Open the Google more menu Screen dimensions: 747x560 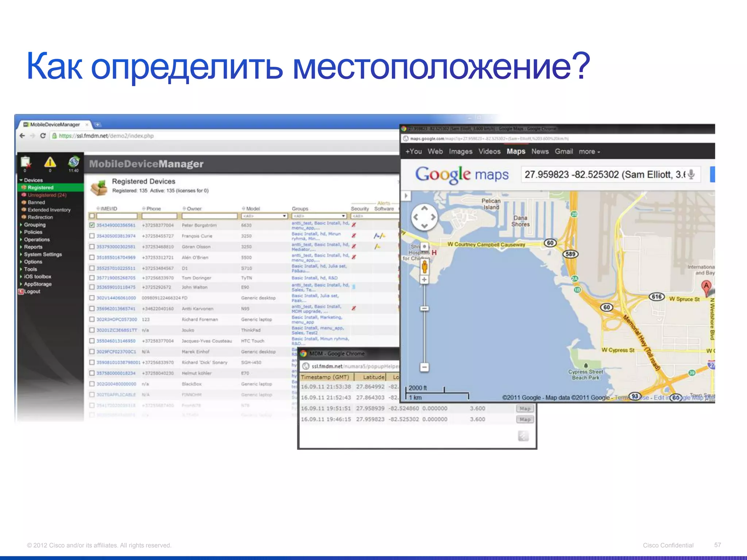coord(589,152)
